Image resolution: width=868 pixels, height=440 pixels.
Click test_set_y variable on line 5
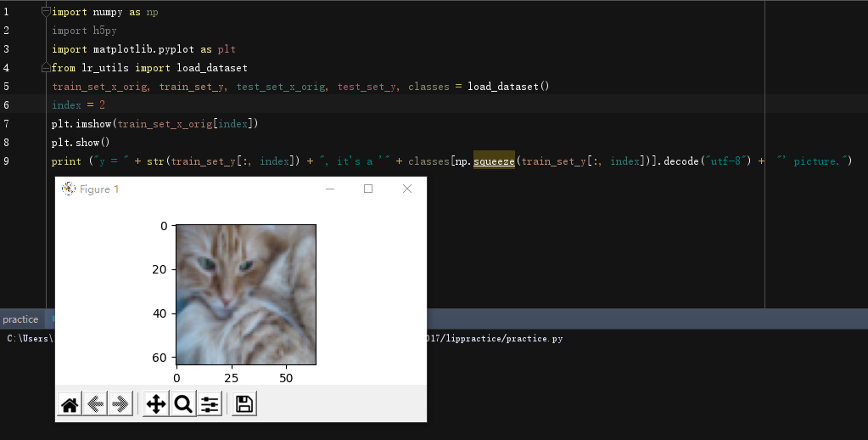click(x=367, y=87)
